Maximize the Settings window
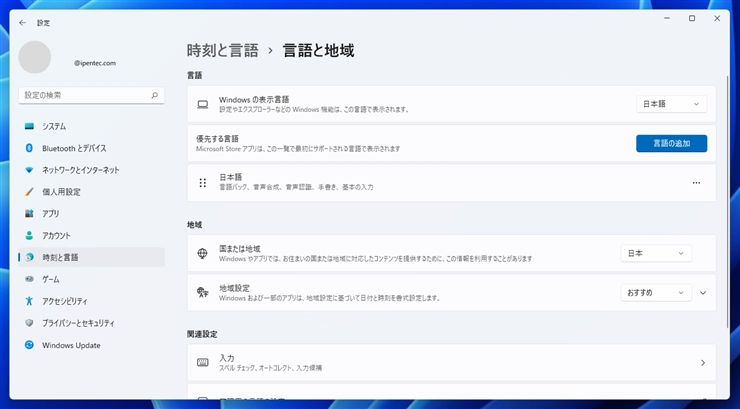Screen dimensions: 740x409 692,18
